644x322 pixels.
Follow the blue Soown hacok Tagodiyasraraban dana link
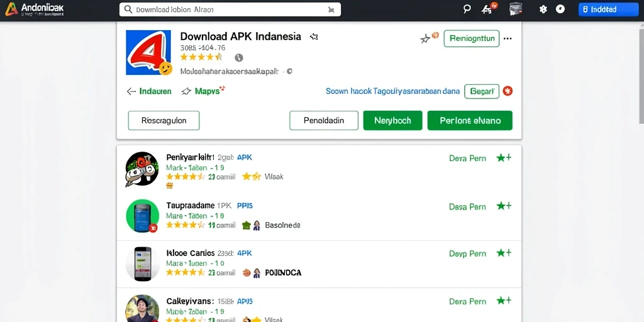392,91
